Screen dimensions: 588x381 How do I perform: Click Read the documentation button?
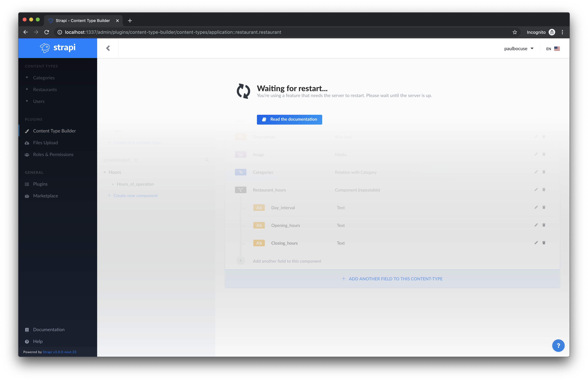click(x=289, y=120)
